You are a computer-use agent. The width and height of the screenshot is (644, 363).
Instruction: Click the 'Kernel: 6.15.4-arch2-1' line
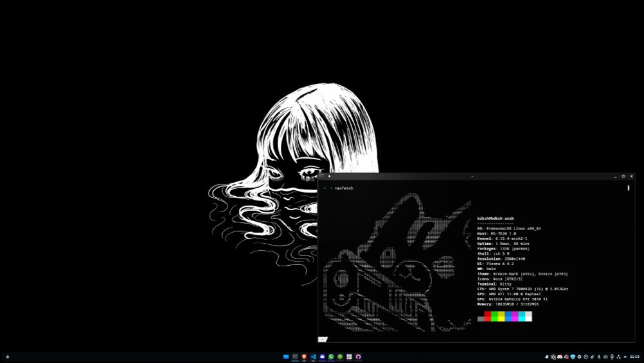[x=502, y=239]
